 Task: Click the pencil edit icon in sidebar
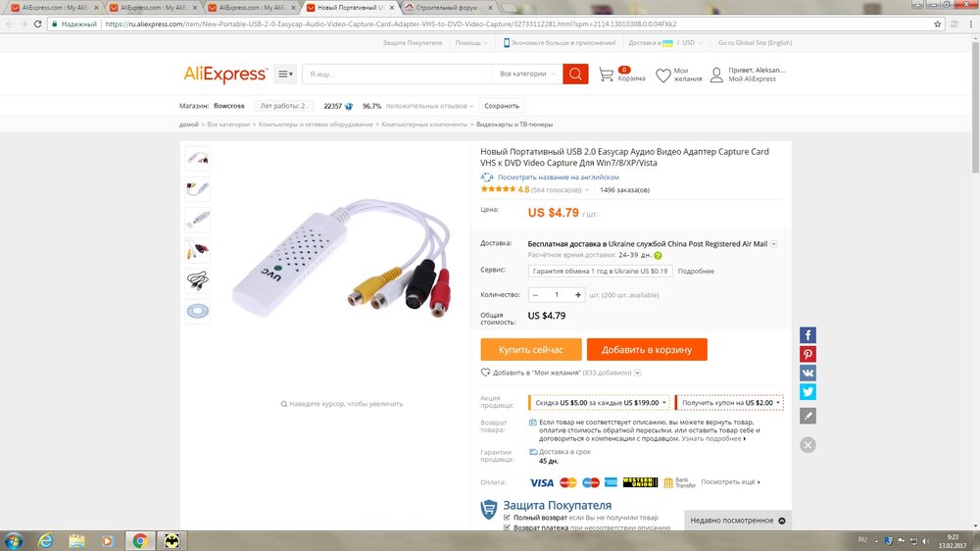coord(808,416)
